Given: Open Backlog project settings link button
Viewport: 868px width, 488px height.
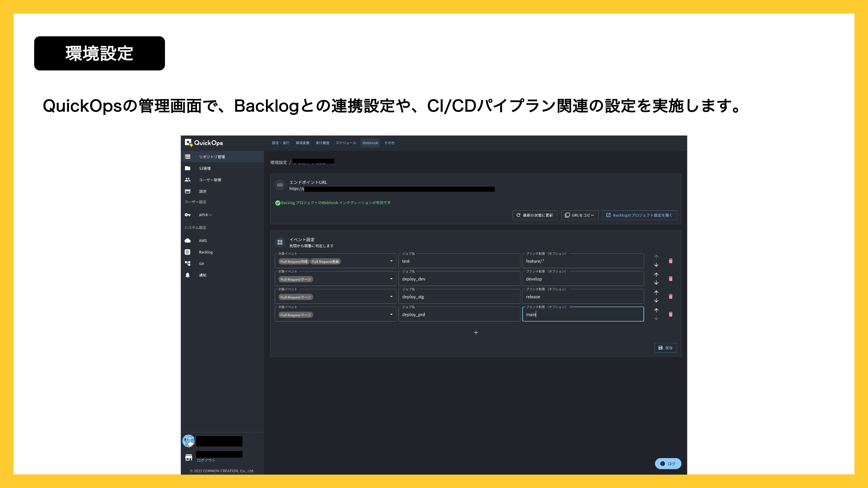Looking at the screenshot, I should [639, 215].
